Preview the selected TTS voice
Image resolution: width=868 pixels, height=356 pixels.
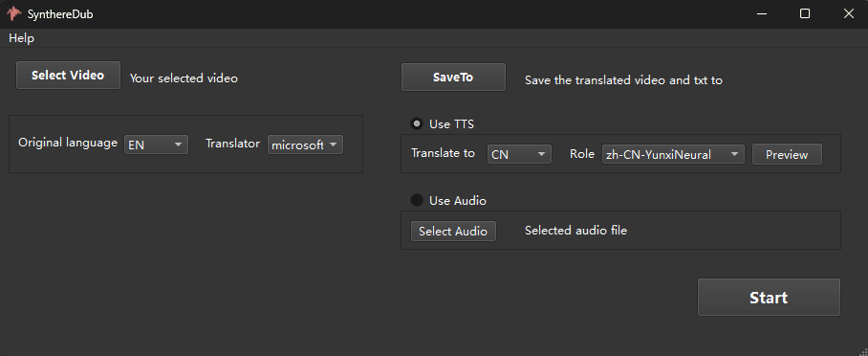coord(787,154)
